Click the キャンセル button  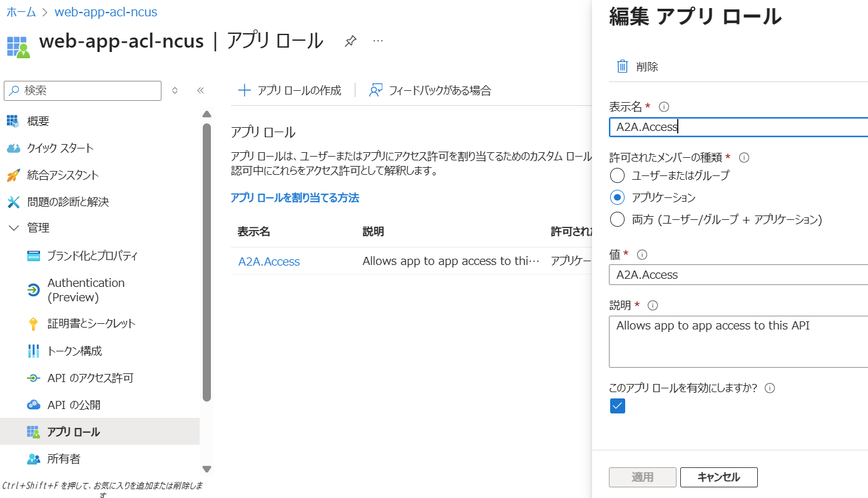[718, 477]
